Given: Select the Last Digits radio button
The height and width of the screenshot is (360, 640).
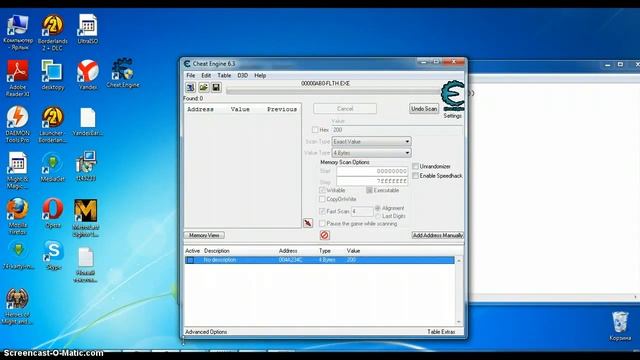Looking at the screenshot, I should click(x=378, y=216).
